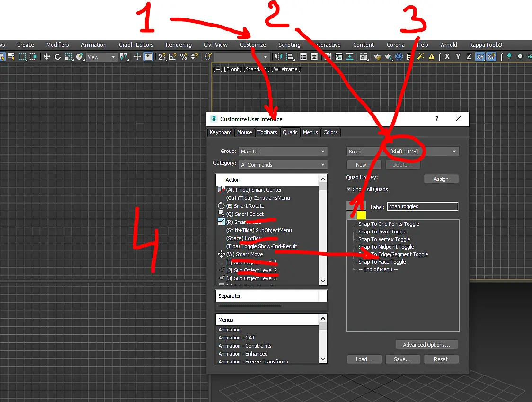
Task: Click the Reset button
Action: pyautogui.click(x=441, y=359)
